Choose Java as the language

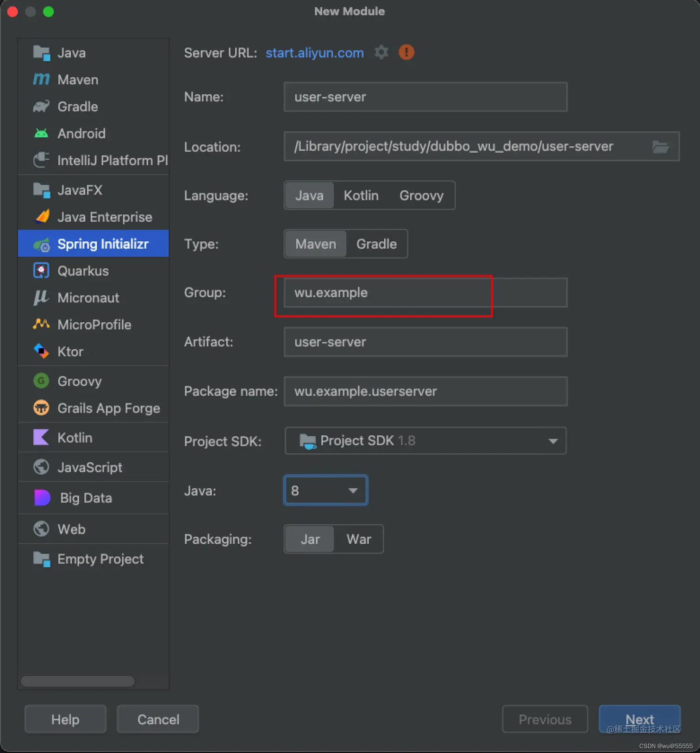tap(309, 195)
